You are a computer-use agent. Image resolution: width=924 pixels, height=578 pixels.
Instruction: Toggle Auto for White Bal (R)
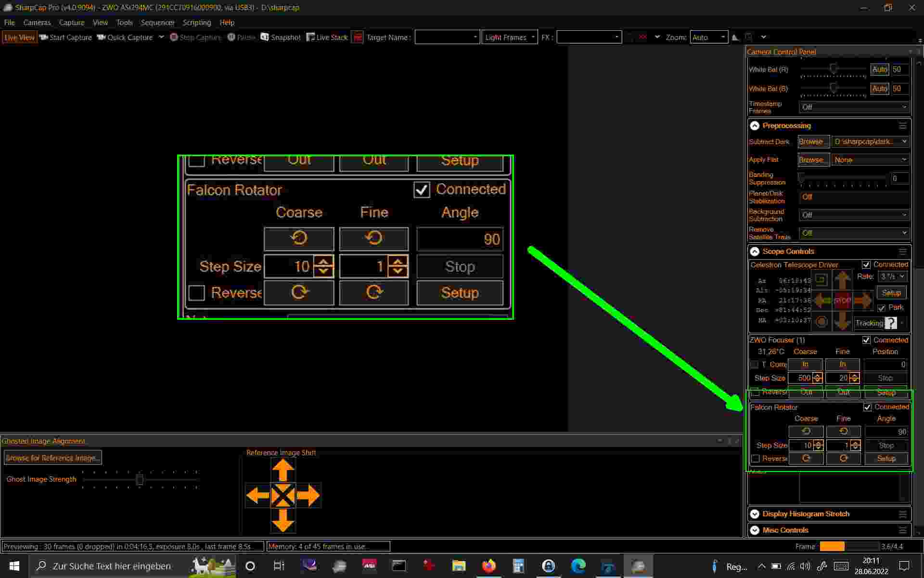[879, 69]
